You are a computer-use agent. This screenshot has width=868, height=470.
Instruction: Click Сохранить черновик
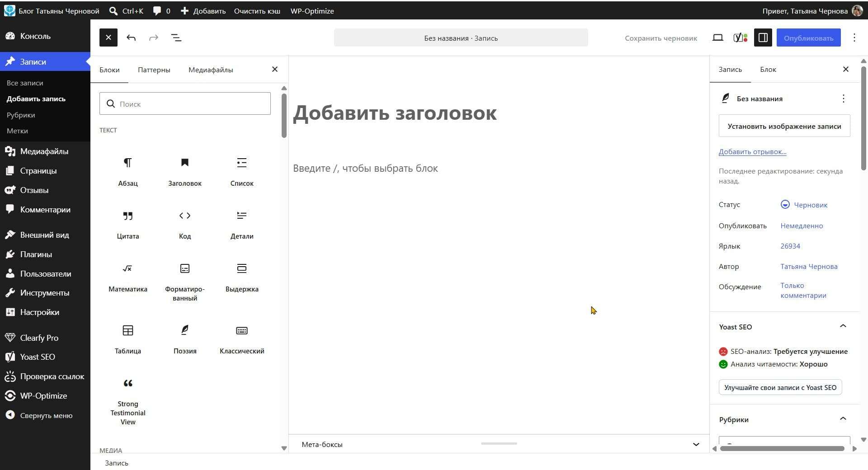[661, 38]
